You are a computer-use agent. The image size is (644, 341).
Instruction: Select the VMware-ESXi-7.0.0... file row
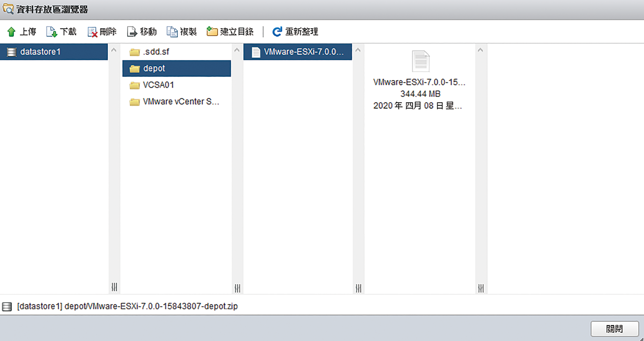(x=298, y=52)
